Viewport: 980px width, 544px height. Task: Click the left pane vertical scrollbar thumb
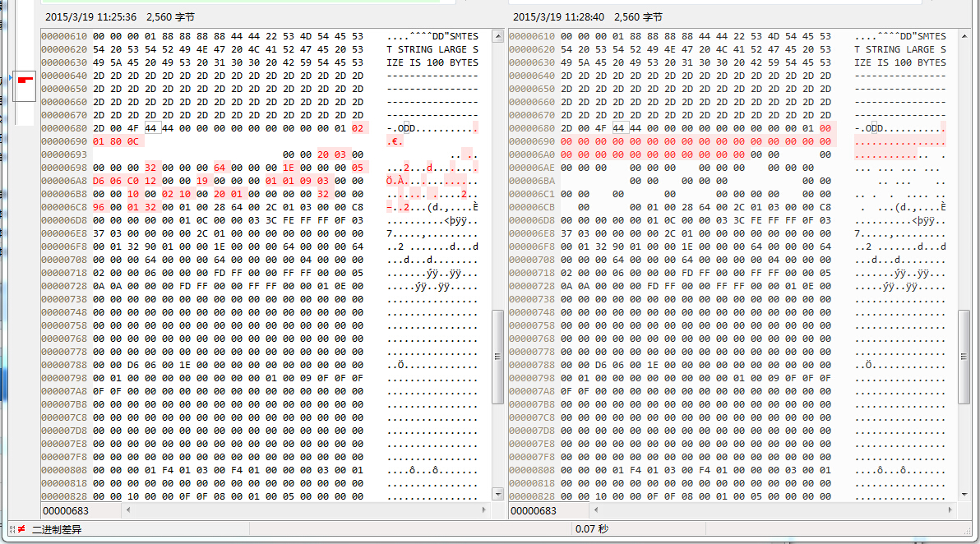coord(497,357)
